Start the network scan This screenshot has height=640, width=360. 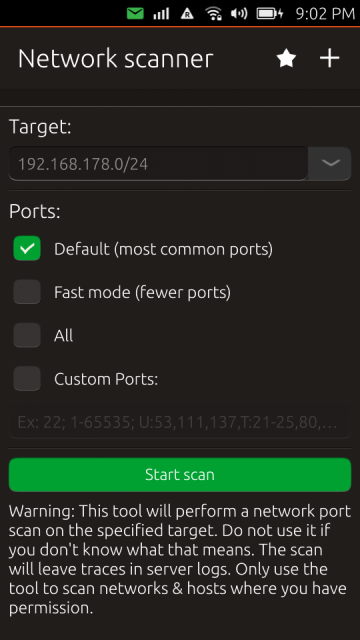tap(180, 475)
